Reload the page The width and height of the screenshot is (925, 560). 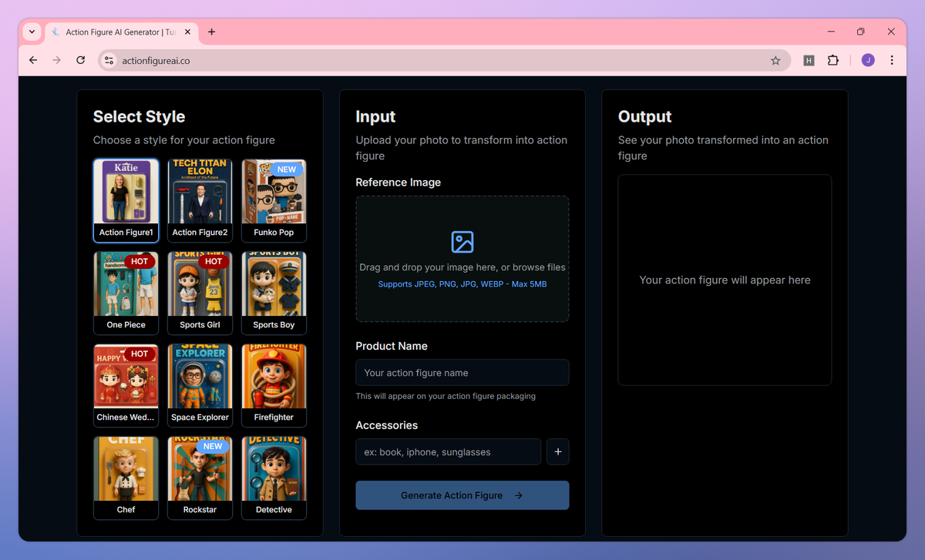coord(80,60)
